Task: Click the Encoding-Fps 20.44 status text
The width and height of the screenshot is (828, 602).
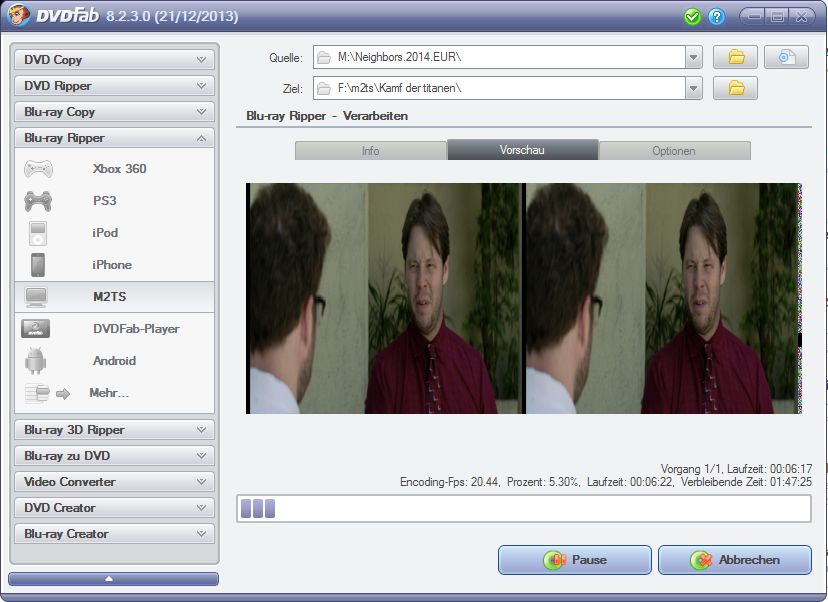Action: pos(449,482)
